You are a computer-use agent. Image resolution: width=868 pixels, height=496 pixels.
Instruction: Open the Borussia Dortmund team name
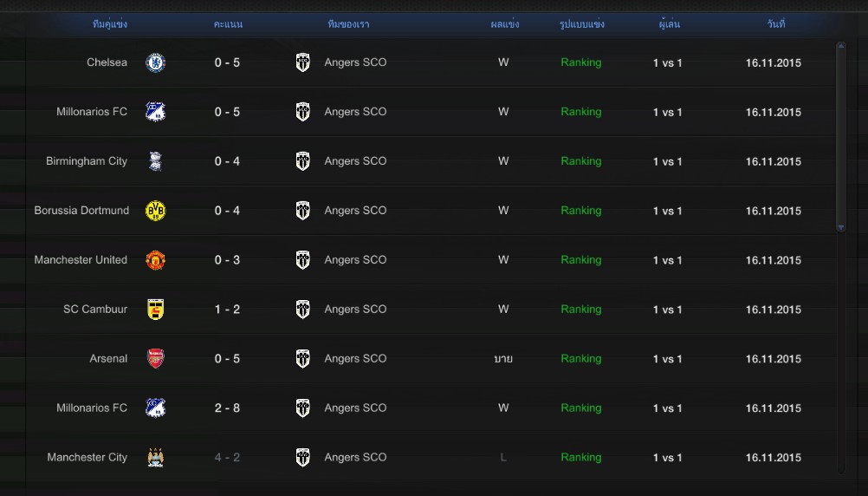click(x=81, y=211)
